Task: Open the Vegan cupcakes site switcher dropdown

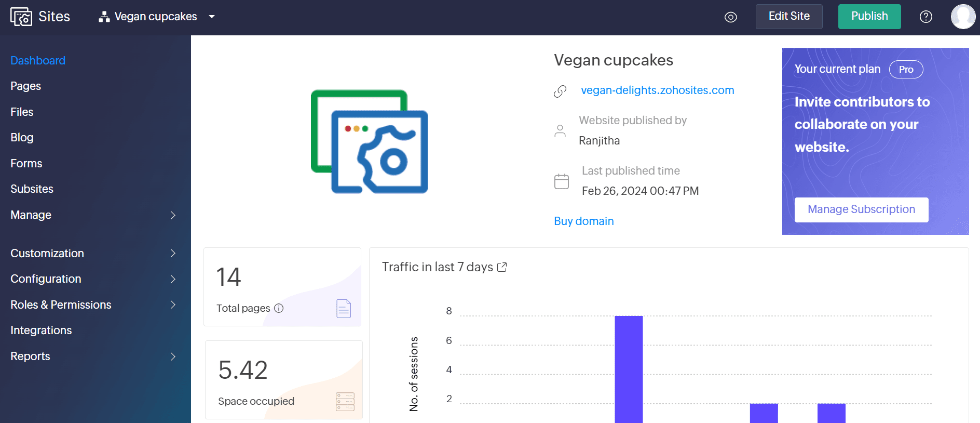Action: (x=212, y=17)
